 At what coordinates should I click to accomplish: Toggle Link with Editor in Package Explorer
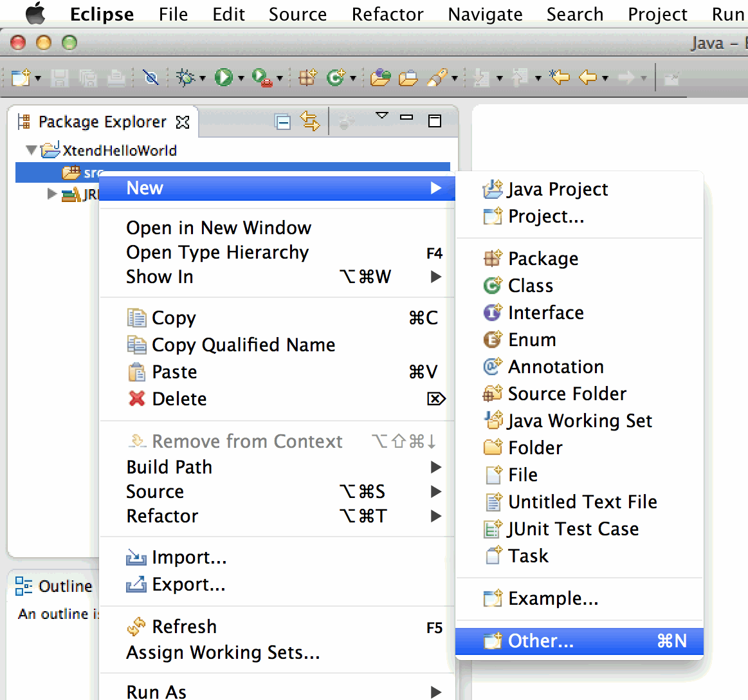point(309,122)
